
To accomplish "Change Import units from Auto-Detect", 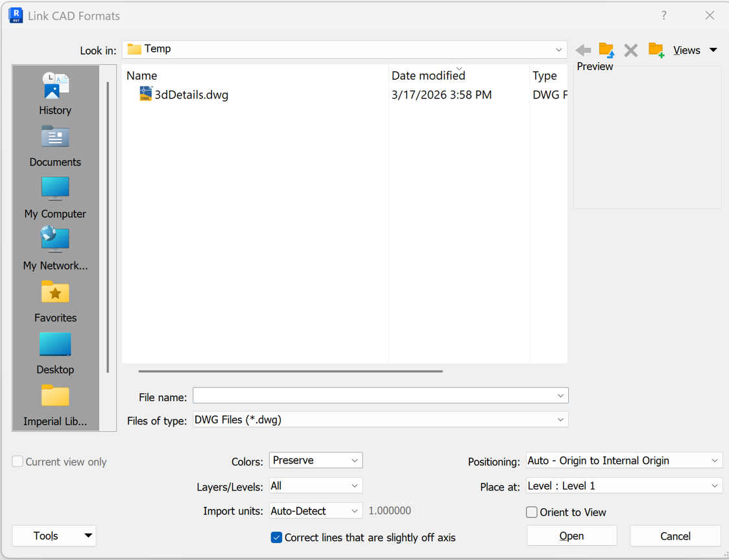I will pyautogui.click(x=316, y=511).
